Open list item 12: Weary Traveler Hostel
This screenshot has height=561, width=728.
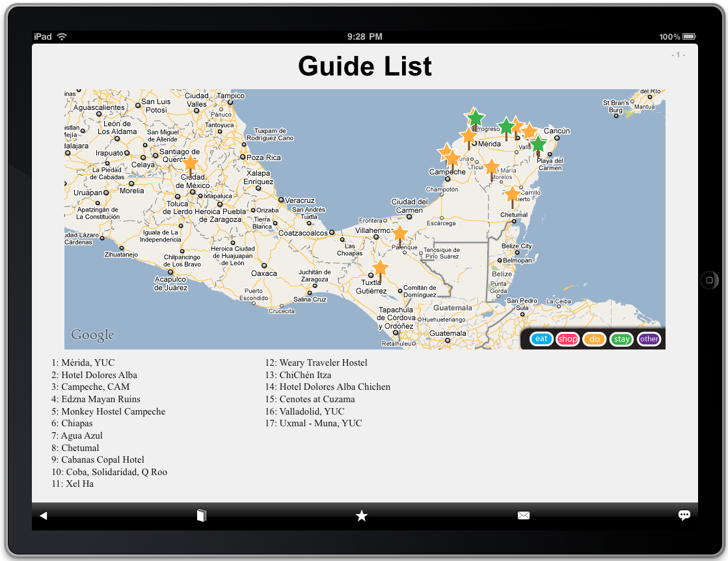click(x=316, y=363)
